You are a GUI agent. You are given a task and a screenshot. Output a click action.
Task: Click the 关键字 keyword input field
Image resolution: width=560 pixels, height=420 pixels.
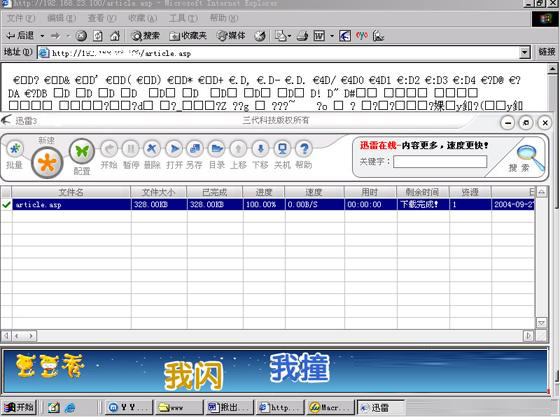[x=440, y=162]
